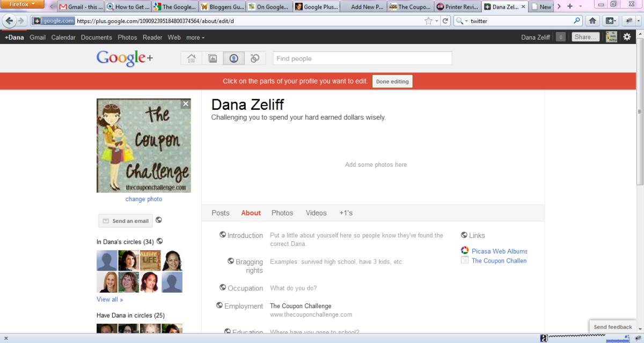Click the Send an email button
The width and height of the screenshot is (644, 343).
(x=126, y=221)
